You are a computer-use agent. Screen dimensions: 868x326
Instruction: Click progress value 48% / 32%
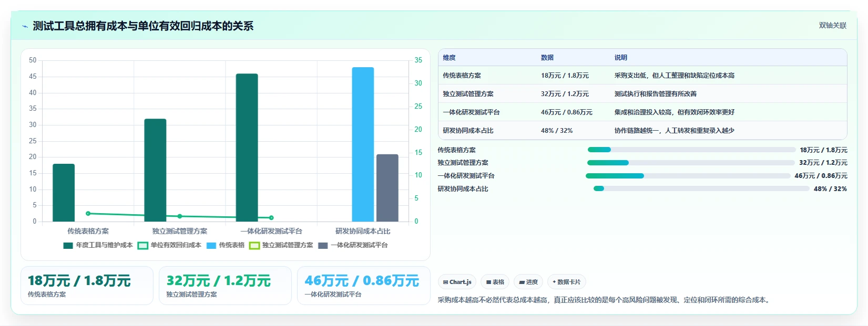[x=830, y=189]
